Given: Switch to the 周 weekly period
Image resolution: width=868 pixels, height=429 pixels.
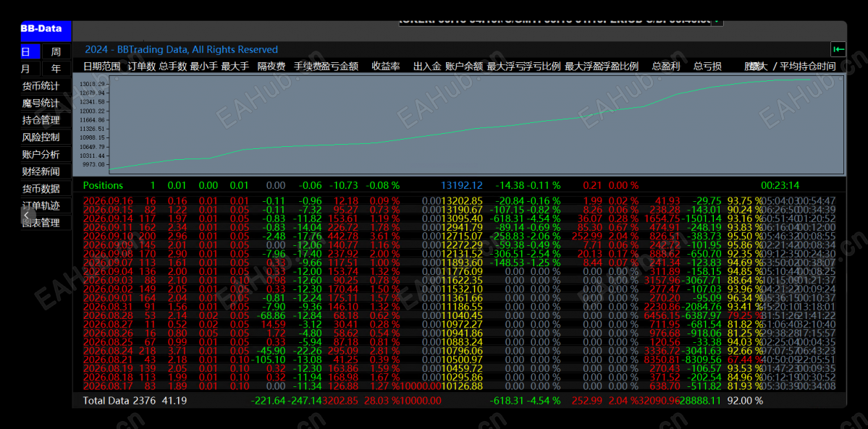Looking at the screenshot, I should (x=56, y=51).
